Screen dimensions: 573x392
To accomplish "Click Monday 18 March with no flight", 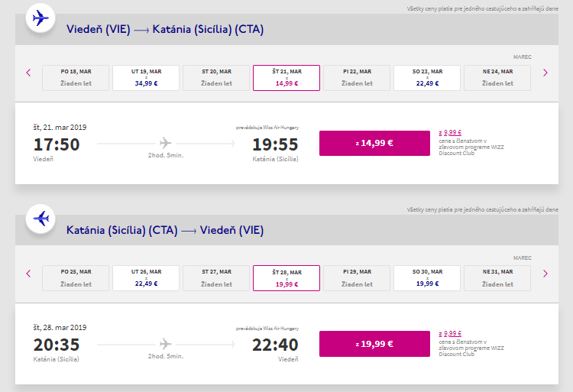I will (76, 77).
